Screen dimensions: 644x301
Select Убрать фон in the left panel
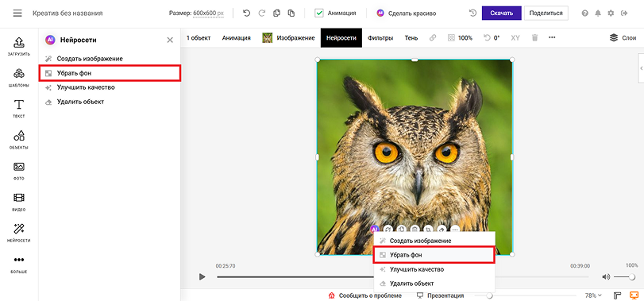pos(110,73)
